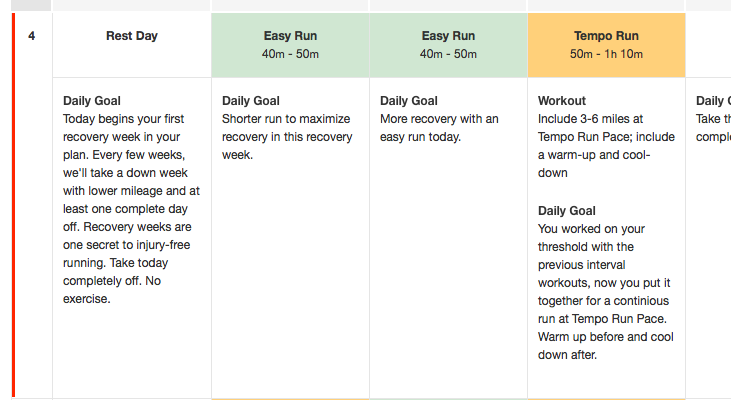Open the orange Tempo Run workout title
731x400 pixels.
[x=606, y=36]
